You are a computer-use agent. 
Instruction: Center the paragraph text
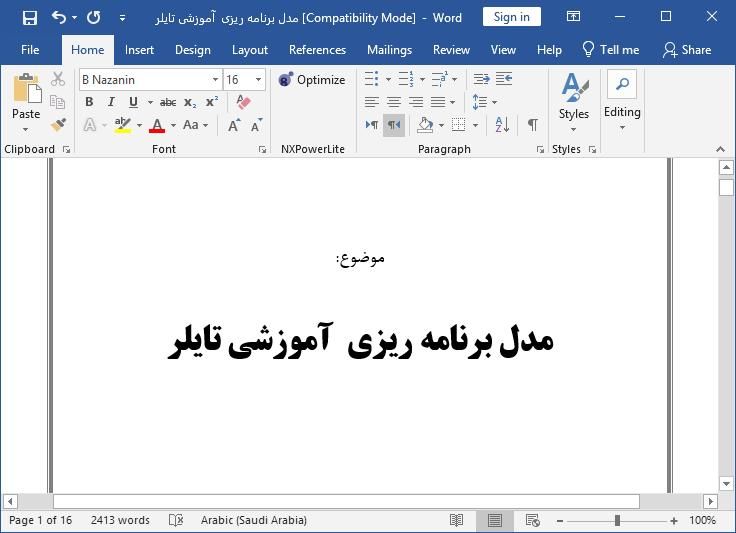click(x=394, y=102)
